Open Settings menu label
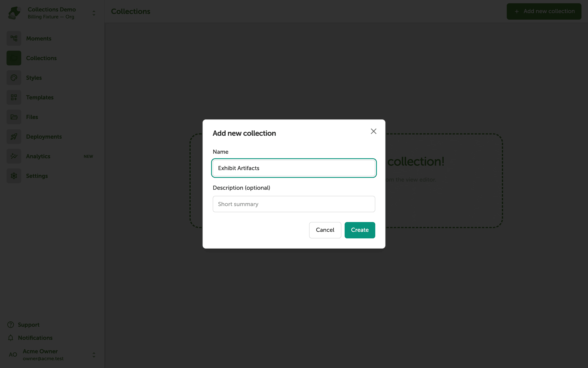 tap(37, 176)
